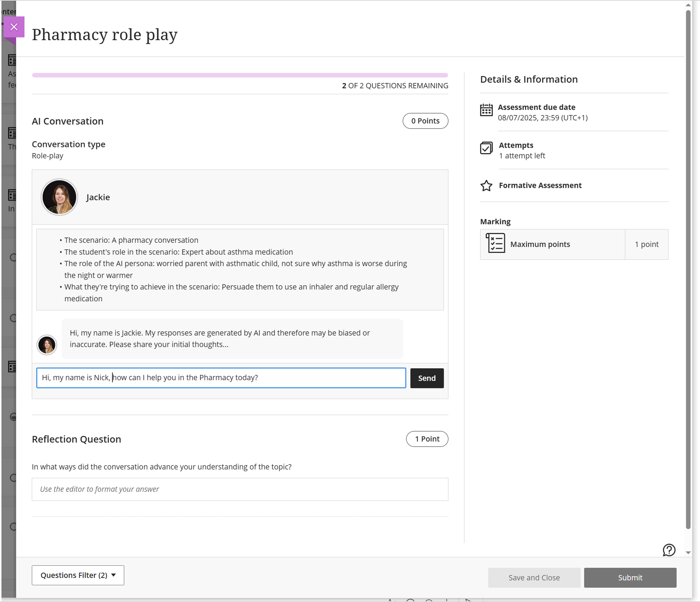
Task: Click the scroll down arrow at bottom right
Action: (x=688, y=553)
